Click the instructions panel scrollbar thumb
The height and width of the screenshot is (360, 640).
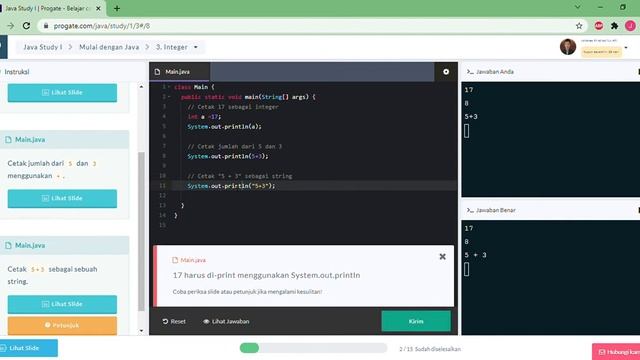[x=141, y=231]
